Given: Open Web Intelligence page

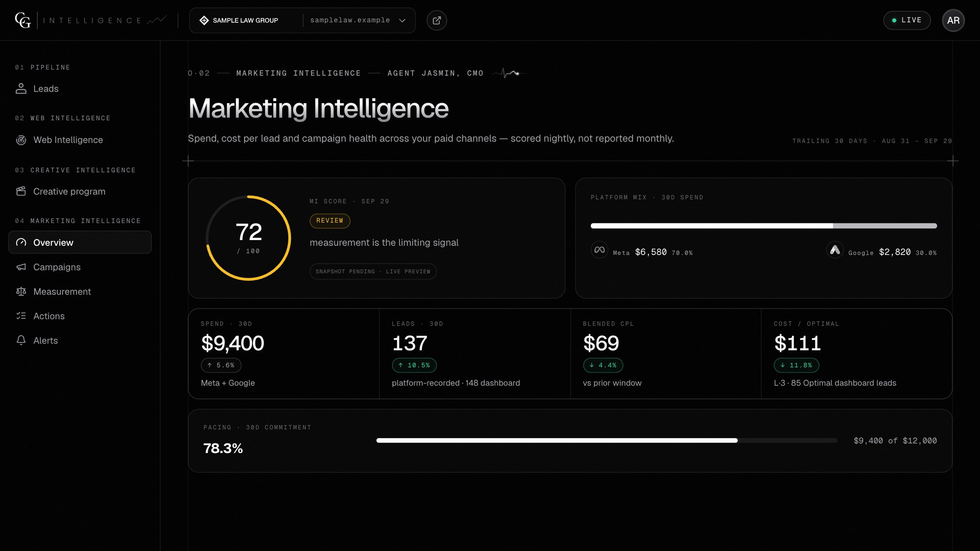Looking at the screenshot, I should (x=80, y=140).
